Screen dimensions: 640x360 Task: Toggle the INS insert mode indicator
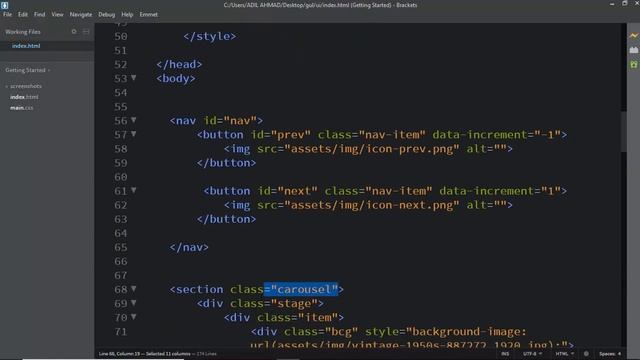pyautogui.click(x=505, y=354)
